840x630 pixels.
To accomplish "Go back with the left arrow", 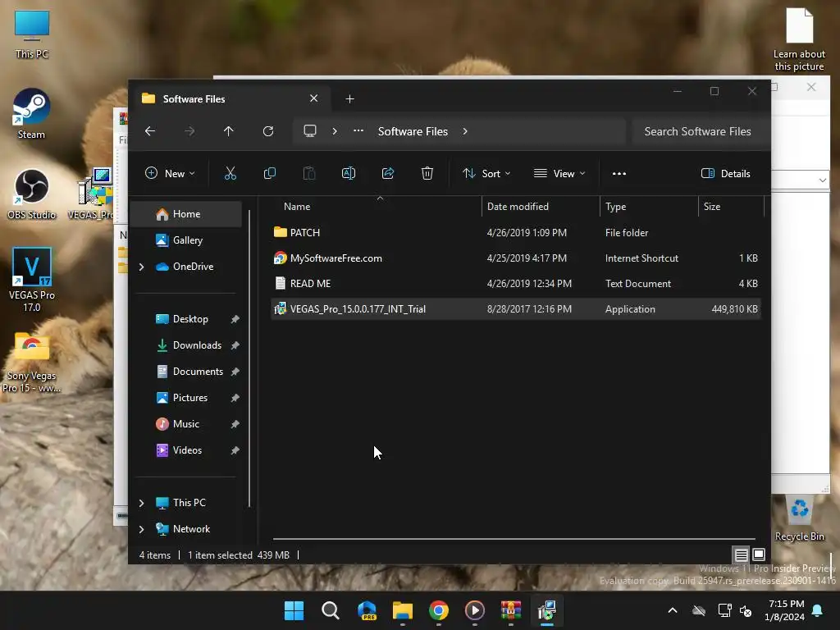I will pyautogui.click(x=150, y=131).
